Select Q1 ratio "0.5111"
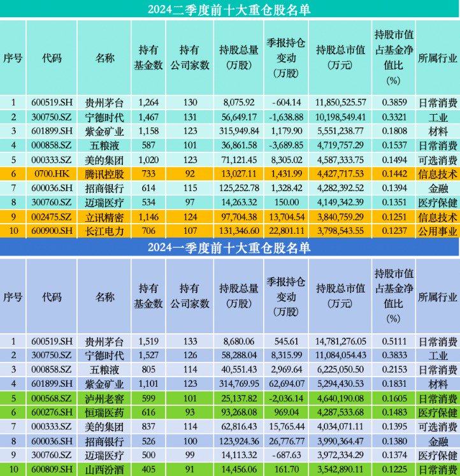 click(x=394, y=342)
